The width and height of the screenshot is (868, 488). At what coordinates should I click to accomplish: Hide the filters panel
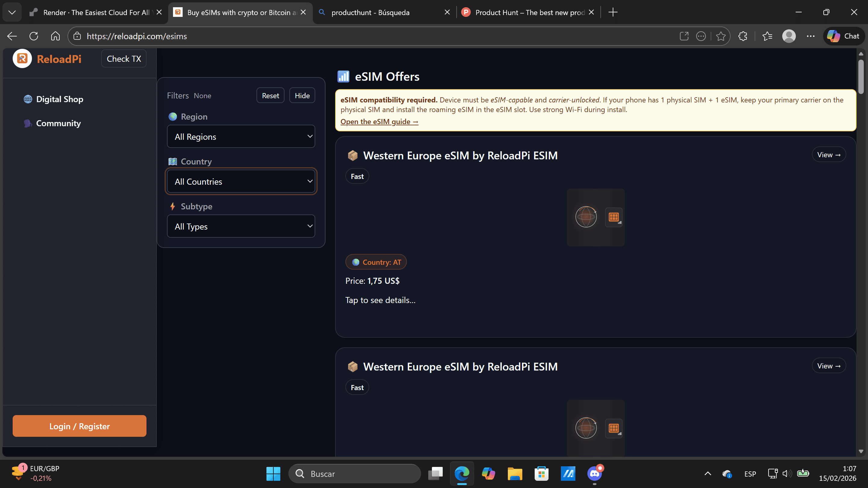(302, 95)
